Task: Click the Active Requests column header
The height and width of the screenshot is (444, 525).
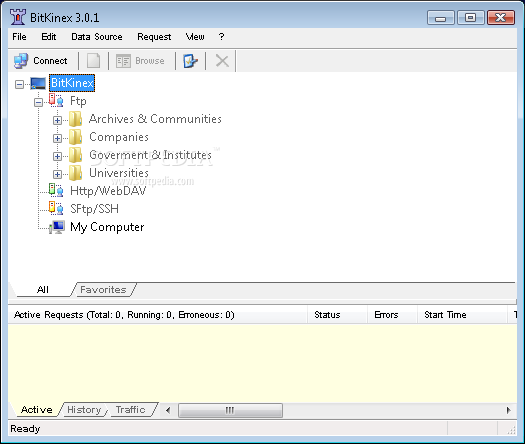Action: point(158,315)
